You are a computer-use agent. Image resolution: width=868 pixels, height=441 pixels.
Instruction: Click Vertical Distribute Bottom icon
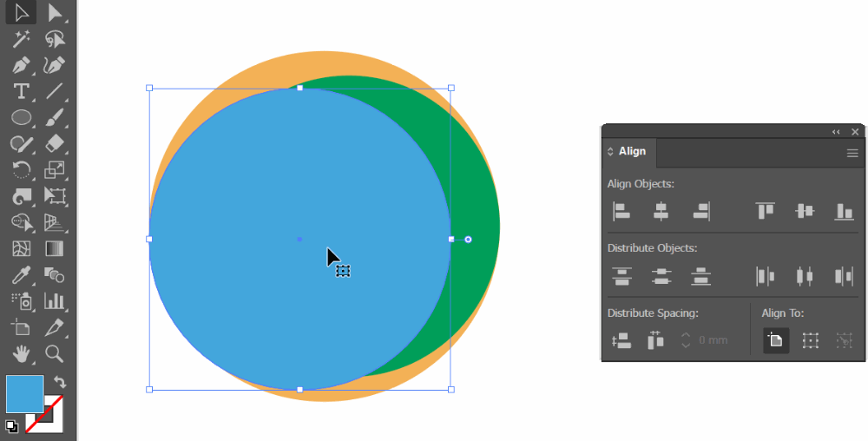click(x=701, y=276)
